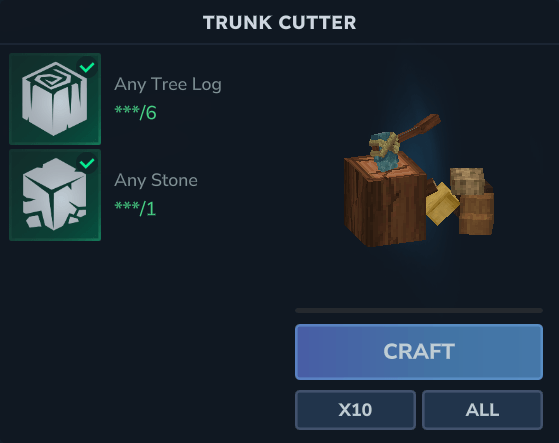Click the yellow plank piece in the preview
The width and height of the screenshot is (559, 443).
(x=441, y=204)
